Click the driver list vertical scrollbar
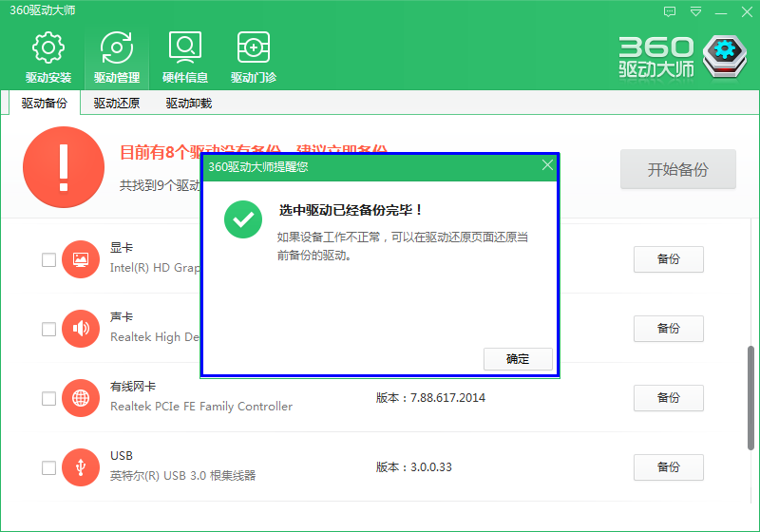760x532 pixels. point(750,398)
